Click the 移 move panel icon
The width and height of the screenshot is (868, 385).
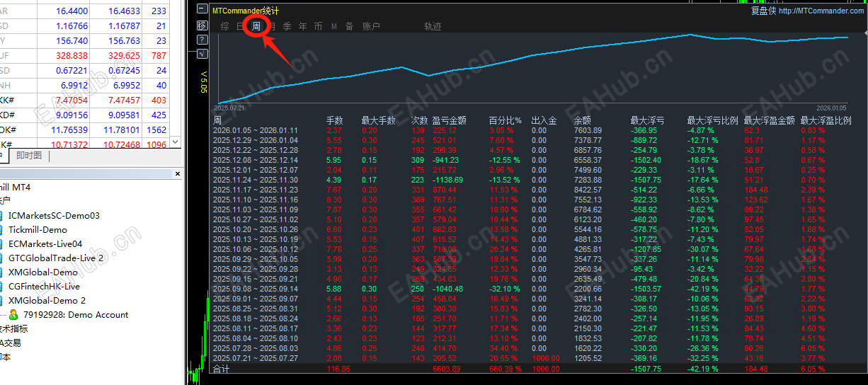pos(202,25)
